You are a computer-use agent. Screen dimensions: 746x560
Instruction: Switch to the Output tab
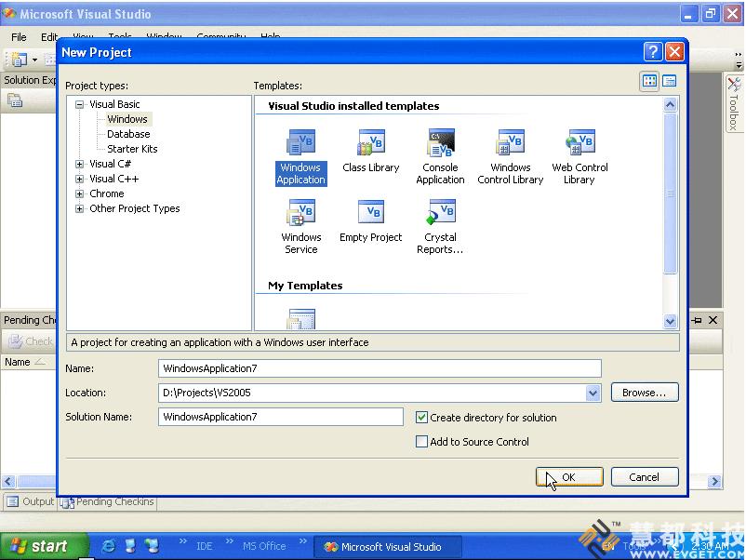tap(31, 501)
